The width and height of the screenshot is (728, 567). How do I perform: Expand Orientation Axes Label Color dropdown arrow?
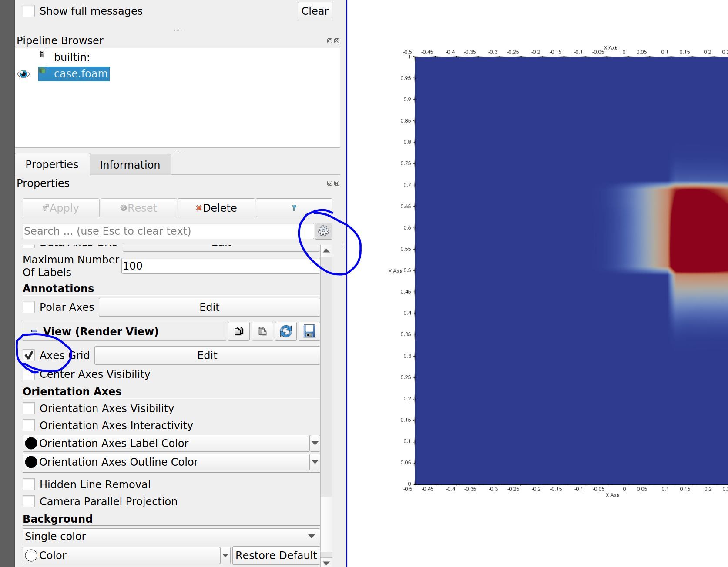[315, 443]
